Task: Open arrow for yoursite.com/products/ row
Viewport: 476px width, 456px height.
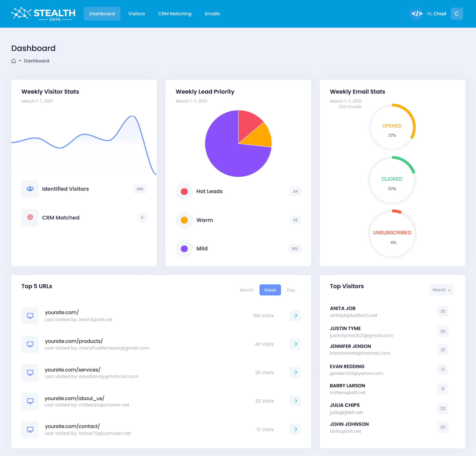Action: point(295,344)
